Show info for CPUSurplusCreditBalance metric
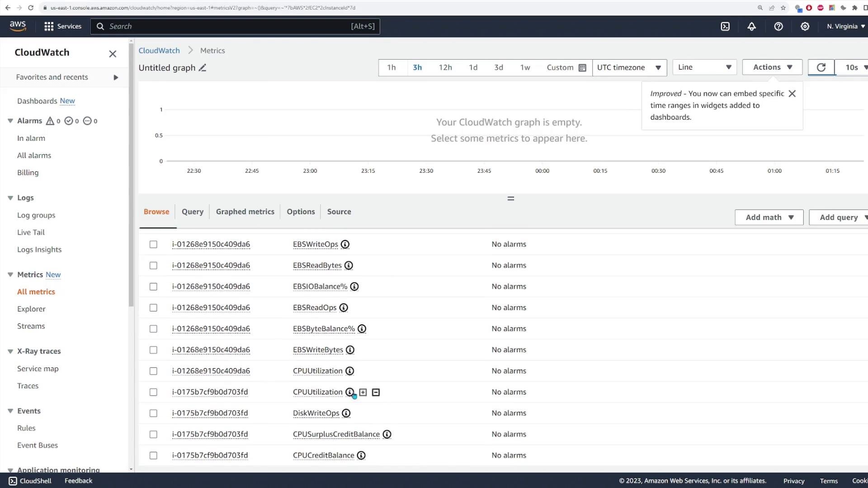The image size is (868, 488). pos(387,434)
